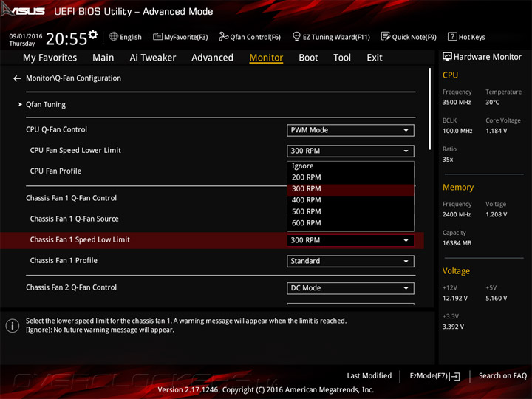532x399 pixels.
Task: Pick 500 RPM from the list
Action: (350, 212)
